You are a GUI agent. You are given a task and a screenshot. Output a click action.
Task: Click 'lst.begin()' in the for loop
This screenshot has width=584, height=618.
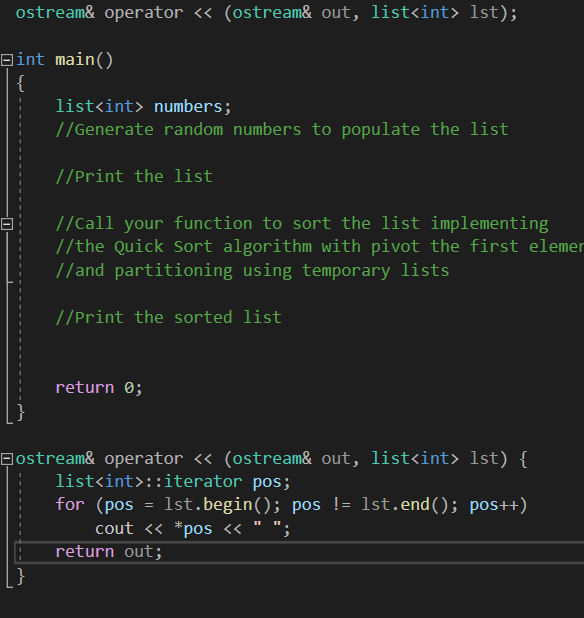click(217, 505)
